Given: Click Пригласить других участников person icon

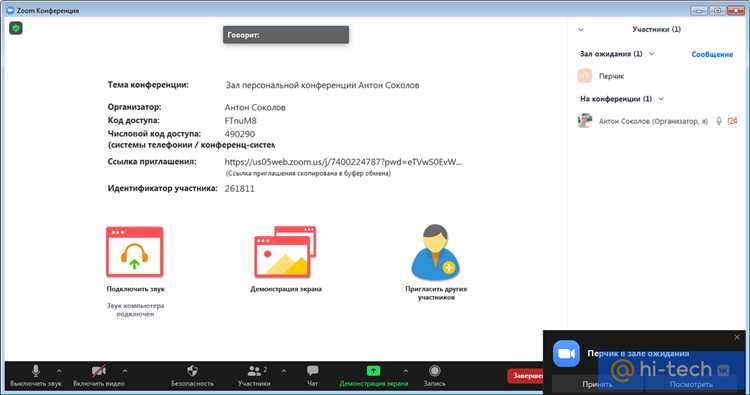Looking at the screenshot, I should 435,252.
